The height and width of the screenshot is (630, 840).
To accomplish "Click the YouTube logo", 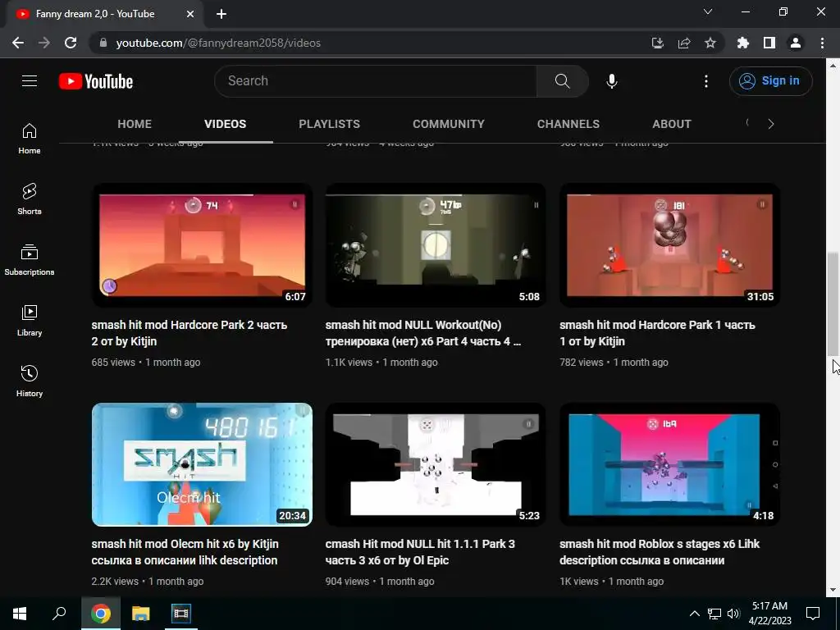I will 96,81.
